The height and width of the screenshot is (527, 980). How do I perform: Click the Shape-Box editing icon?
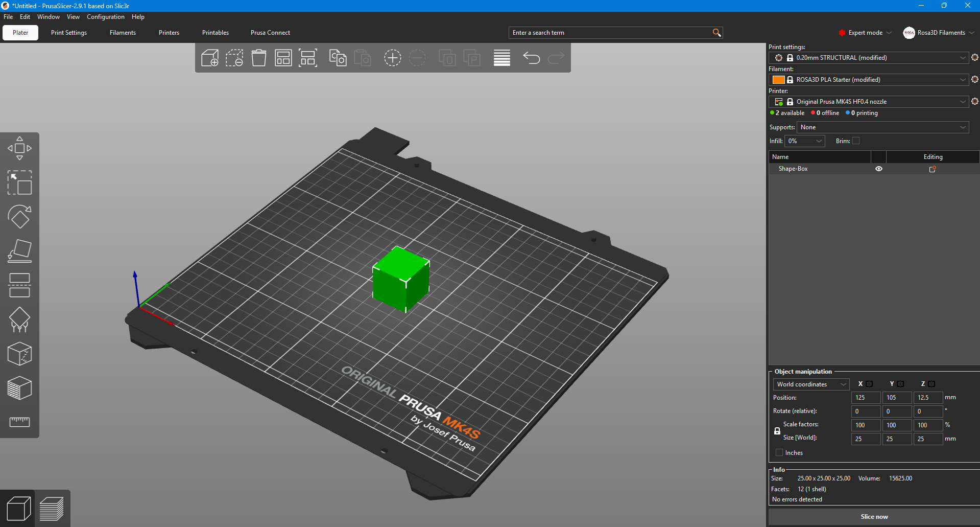click(933, 169)
